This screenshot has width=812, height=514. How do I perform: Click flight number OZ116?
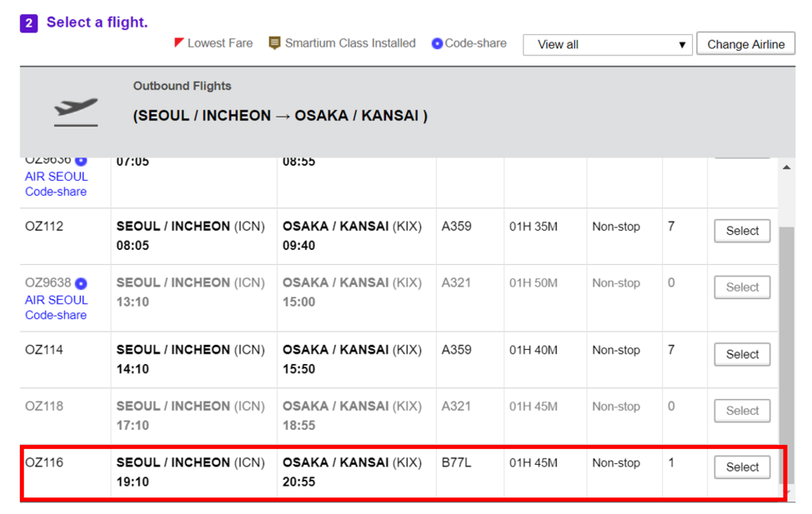[x=44, y=462]
